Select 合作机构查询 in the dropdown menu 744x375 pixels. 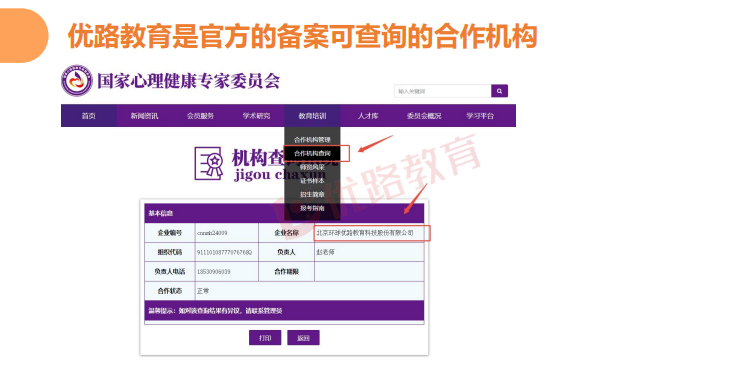click(x=312, y=153)
